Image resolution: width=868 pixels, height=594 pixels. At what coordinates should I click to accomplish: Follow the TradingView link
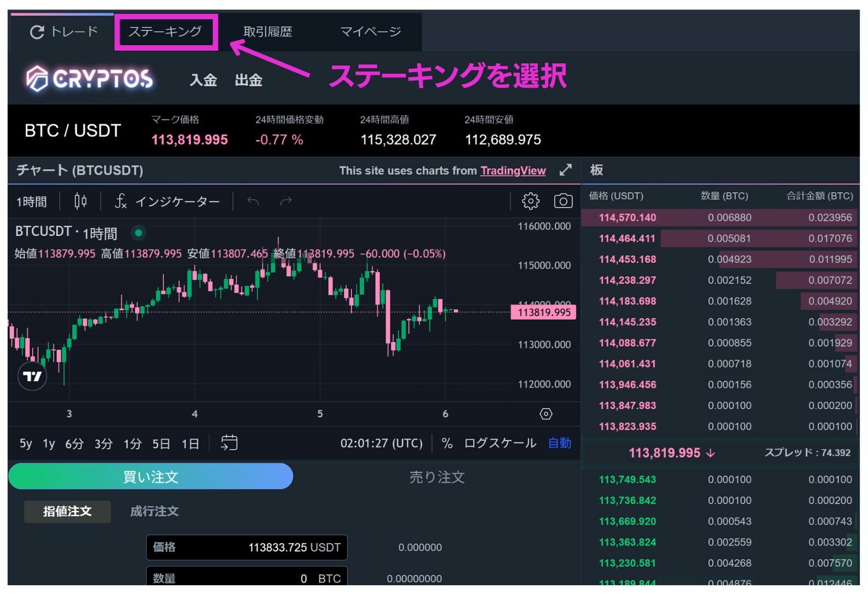513,171
